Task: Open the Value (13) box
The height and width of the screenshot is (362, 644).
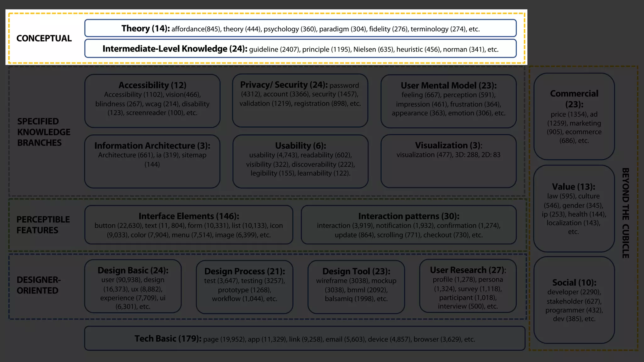Action: [574, 208]
